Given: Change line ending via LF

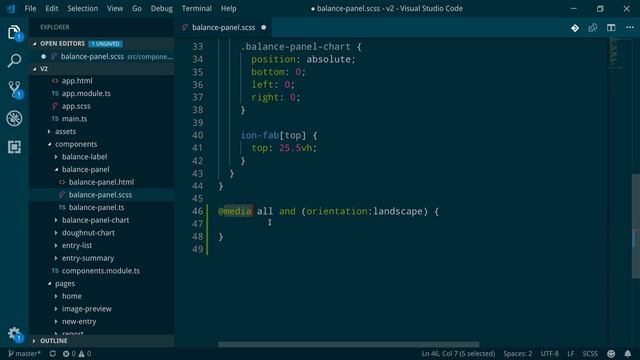Looking at the screenshot, I should pos(571,353).
